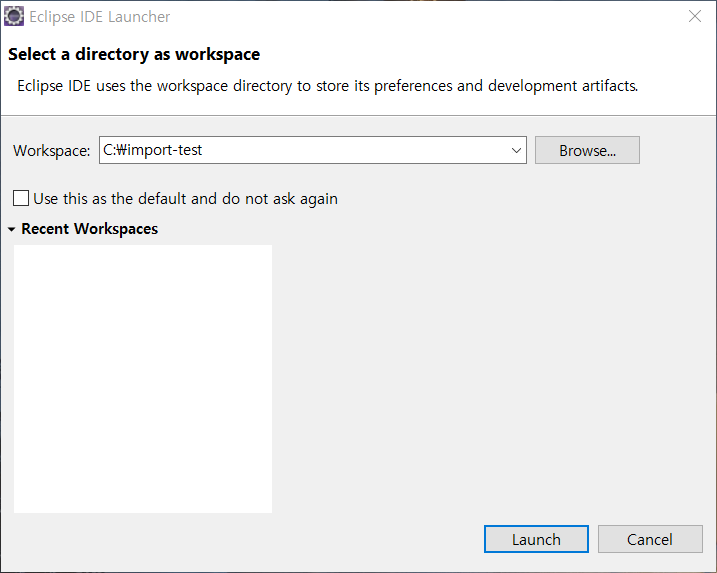Click the Eclipse IDE Launcher title icon

point(14,16)
